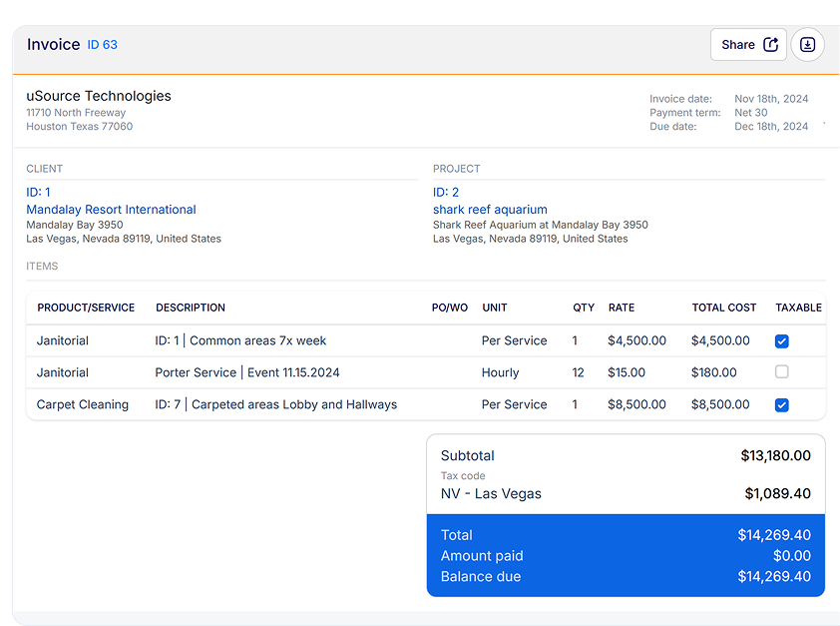Click the $8,500.00 rate cell
This screenshot has height=626, width=840.
coord(636,404)
